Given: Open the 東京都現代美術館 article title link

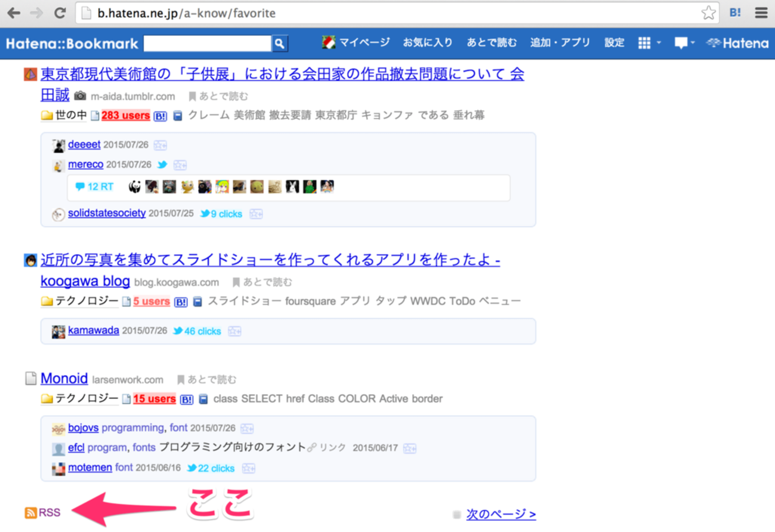Looking at the screenshot, I should tap(282, 84).
